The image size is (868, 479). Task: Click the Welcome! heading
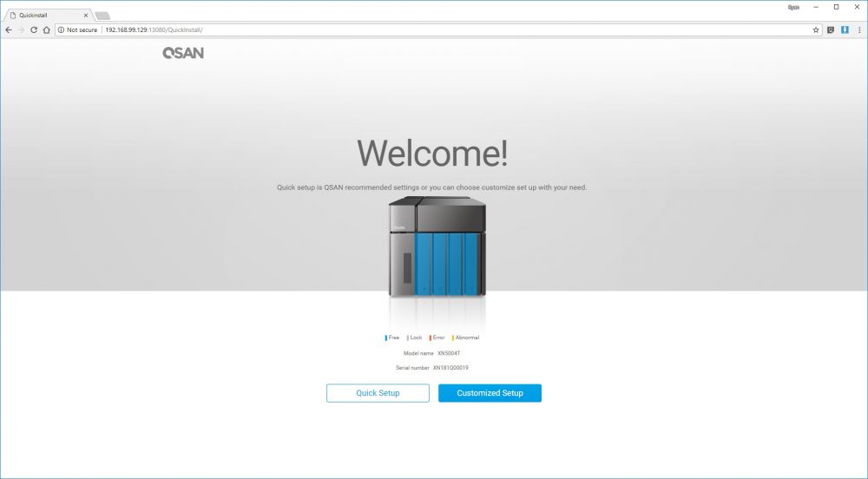(x=432, y=154)
